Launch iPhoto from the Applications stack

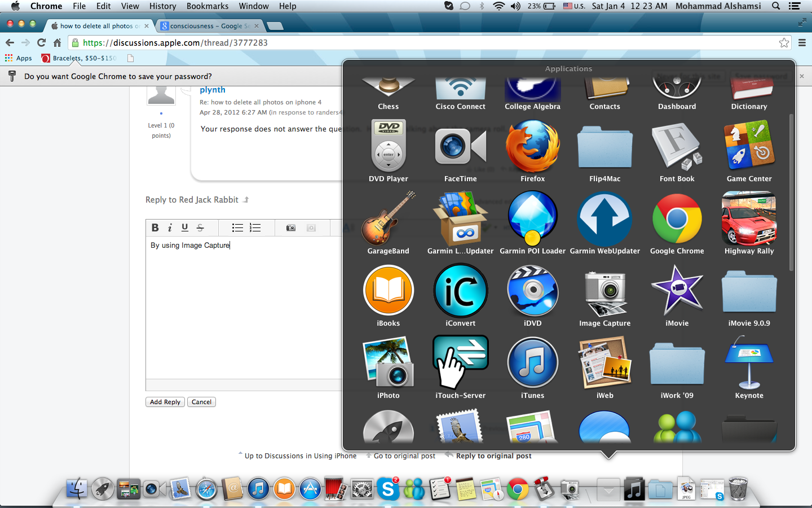[389, 363]
